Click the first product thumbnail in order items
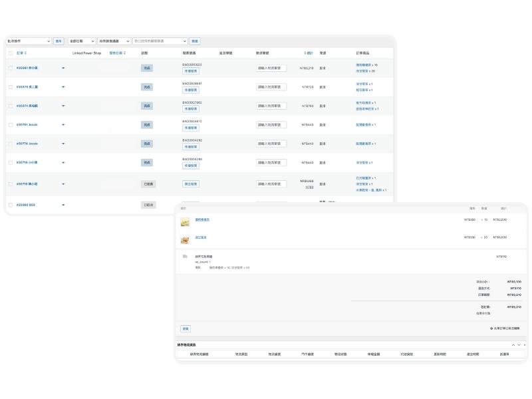Image resolution: width=532 pixels, height=399 pixels. (x=185, y=221)
